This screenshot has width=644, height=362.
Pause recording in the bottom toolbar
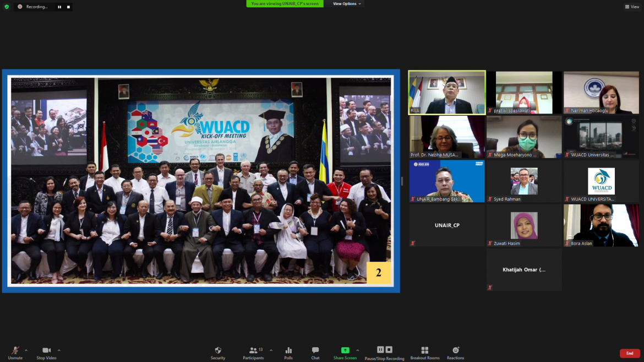click(x=380, y=350)
